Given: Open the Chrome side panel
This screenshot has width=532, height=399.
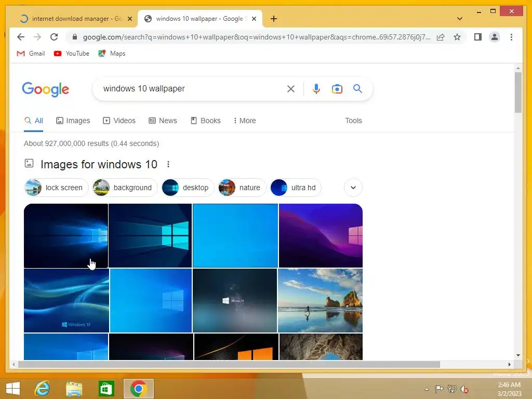Looking at the screenshot, I should click(478, 37).
